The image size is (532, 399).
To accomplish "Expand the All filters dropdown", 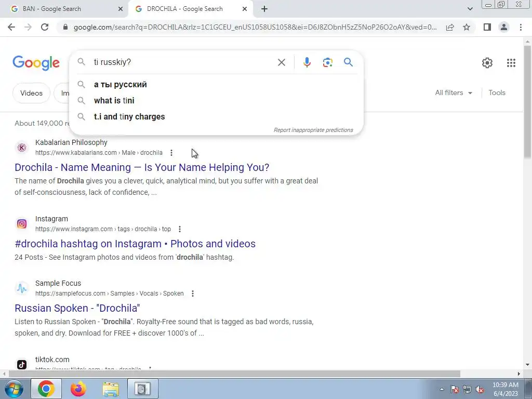I will [454, 92].
